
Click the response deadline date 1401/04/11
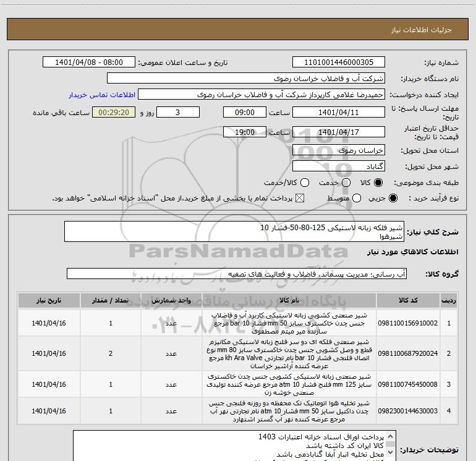[x=339, y=112]
